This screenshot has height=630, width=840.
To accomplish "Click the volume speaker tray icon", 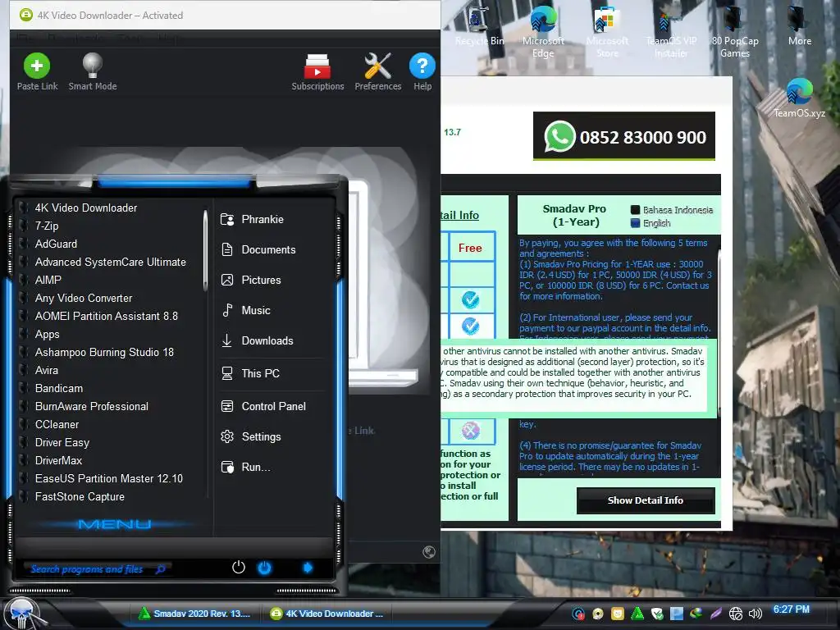I will click(756, 614).
